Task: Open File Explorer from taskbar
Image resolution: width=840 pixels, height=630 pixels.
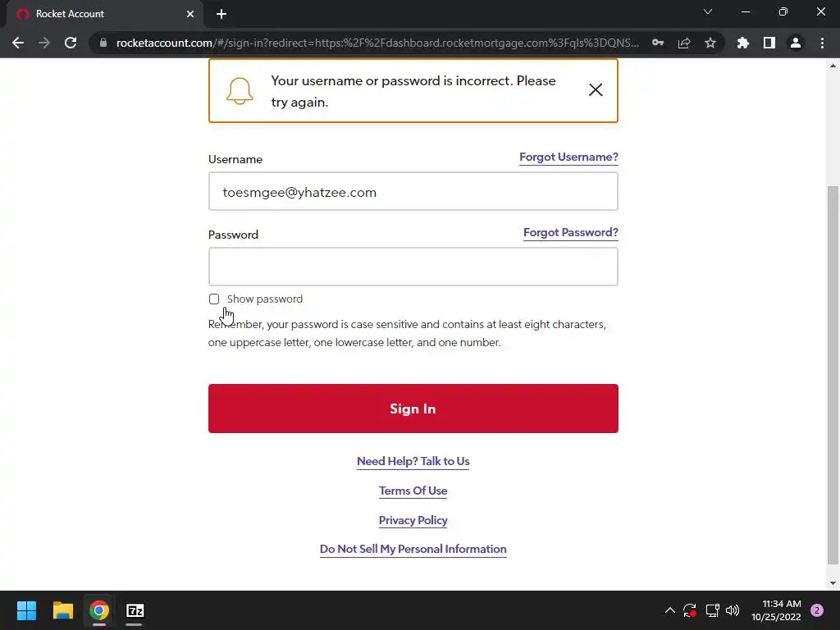Action: coord(62,610)
